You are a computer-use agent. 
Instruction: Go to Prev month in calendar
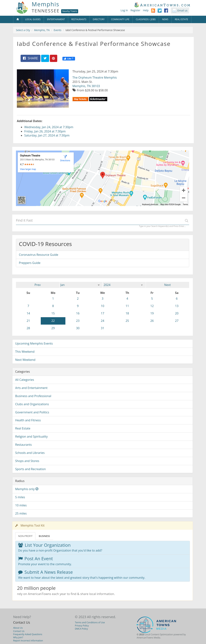tap(38, 285)
